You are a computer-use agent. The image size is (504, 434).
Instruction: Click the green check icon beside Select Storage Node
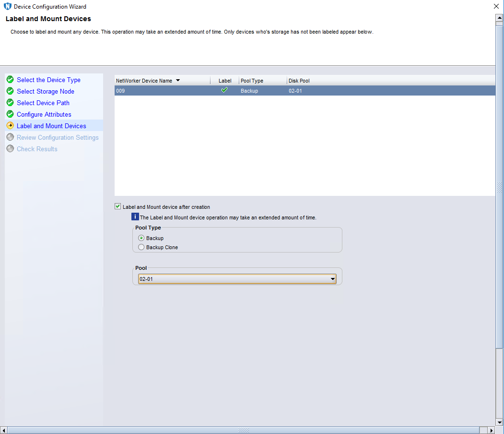(10, 91)
